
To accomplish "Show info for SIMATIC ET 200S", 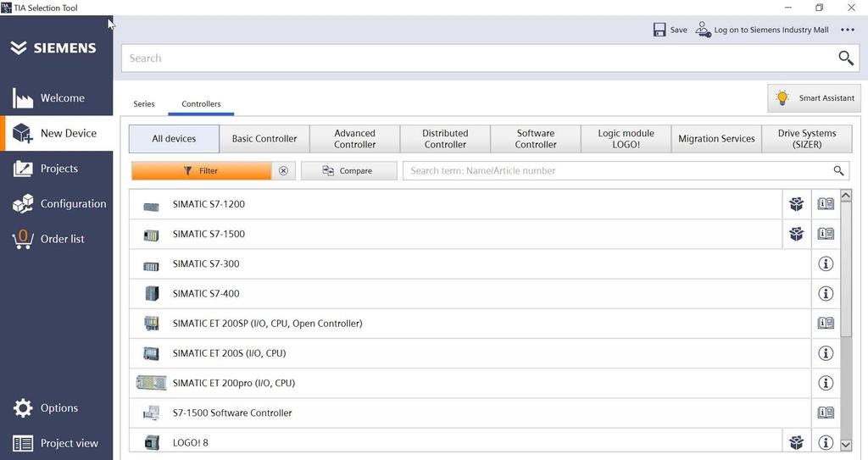I will [x=826, y=353].
